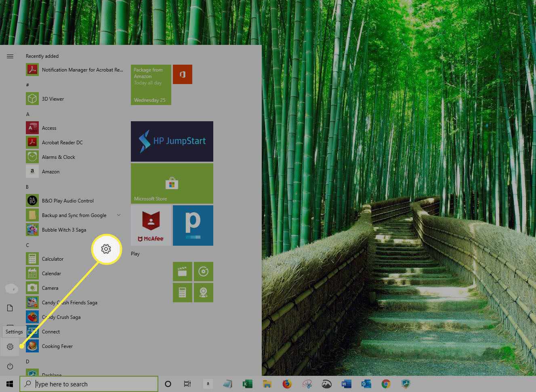Viewport: 536px width, 392px height.
Task: Open Alarms & Clock app
Action: click(75, 157)
